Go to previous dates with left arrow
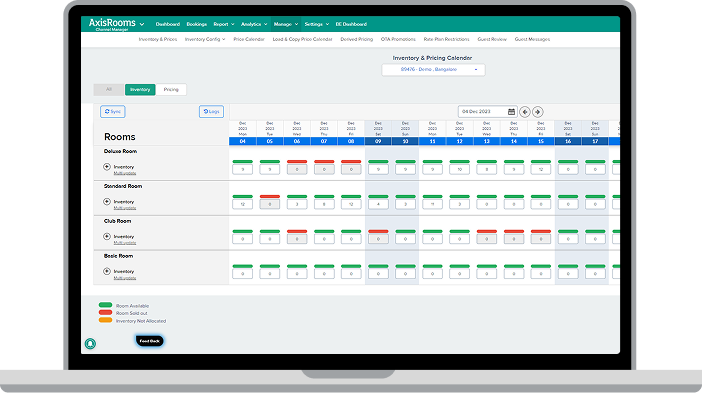Screen dimensions: 702x393 pos(525,112)
